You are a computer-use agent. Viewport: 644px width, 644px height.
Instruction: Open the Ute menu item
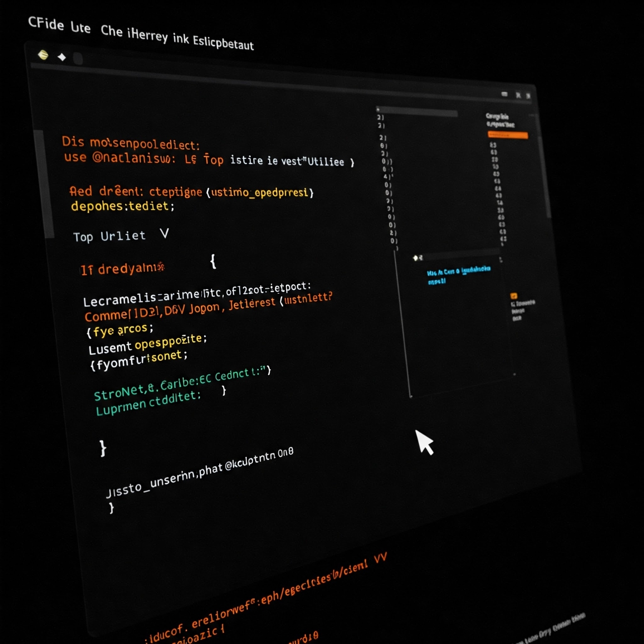click(80, 27)
